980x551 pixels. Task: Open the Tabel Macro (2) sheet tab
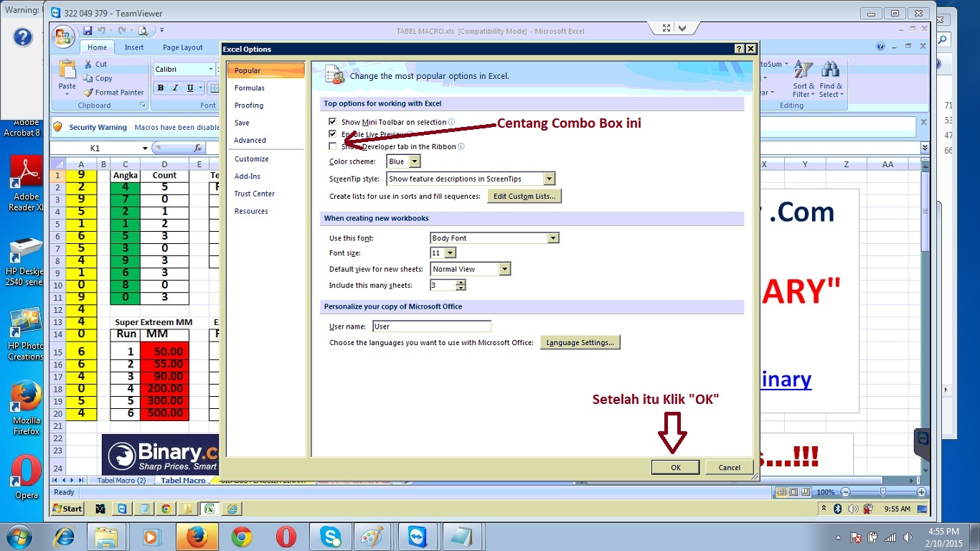tap(121, 481)
